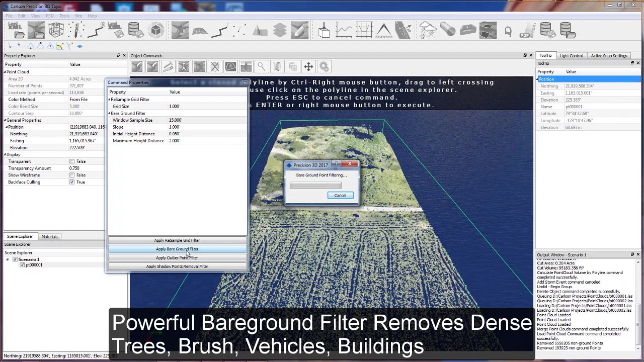Screen dimensions: 644x362
Task: Select the cross-section template icon
Action: pos(364,30)
